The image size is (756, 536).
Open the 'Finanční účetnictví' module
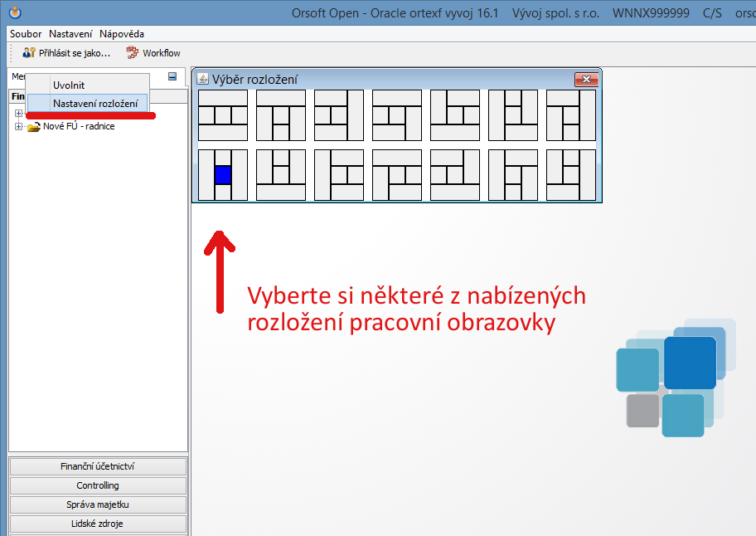98,466
